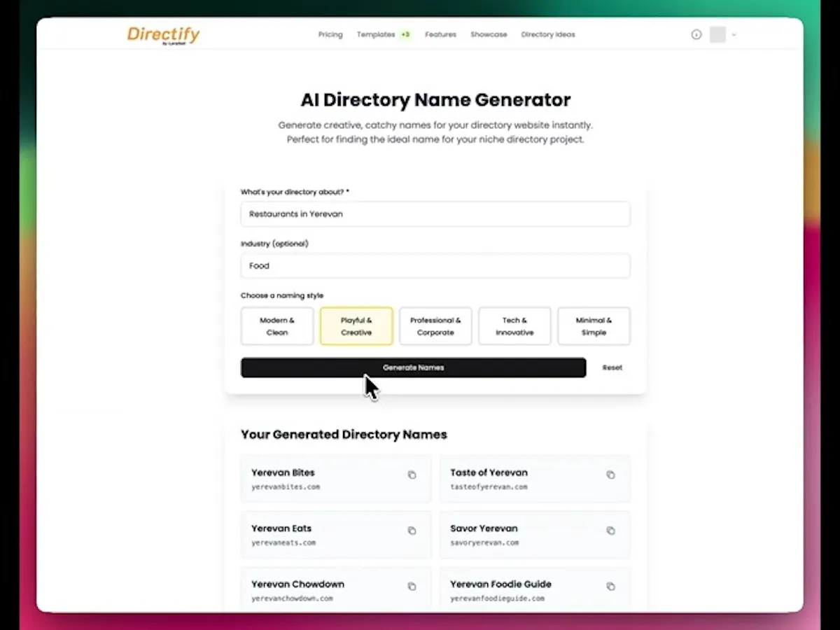This screenshot has height=630, width=840.
Task: Click the Generate Names button
Action: [x=414, y=367]
